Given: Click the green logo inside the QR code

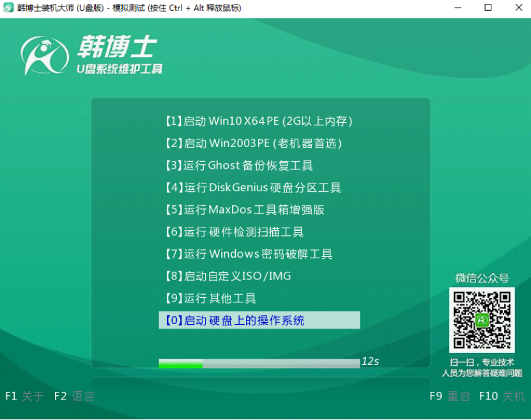Looking at the screenshot, I should point(482,320).
